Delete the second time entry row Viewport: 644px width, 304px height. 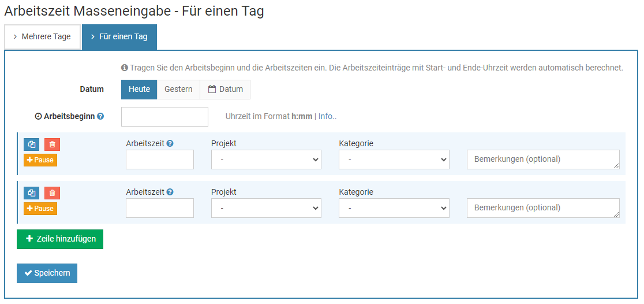coord(52,193)
